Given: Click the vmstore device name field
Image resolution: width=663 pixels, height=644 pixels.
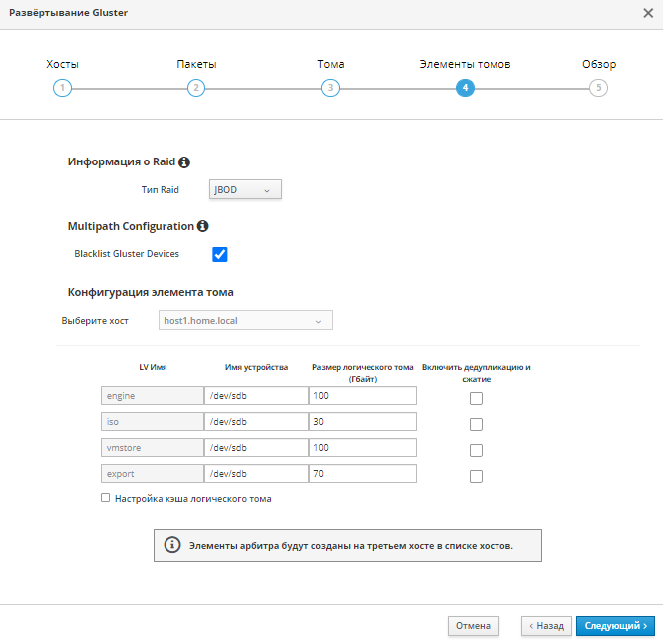Looking at the screenshot, I should click(256, 447).
